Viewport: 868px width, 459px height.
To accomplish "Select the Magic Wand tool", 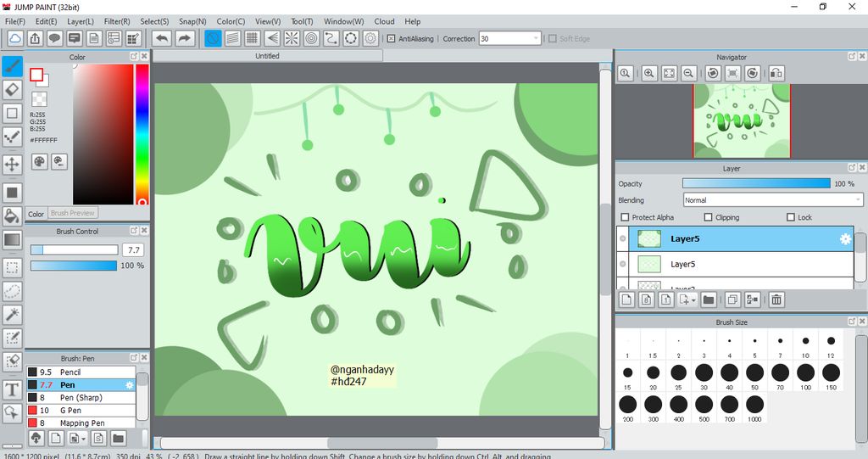I will [x=12, y=314].
